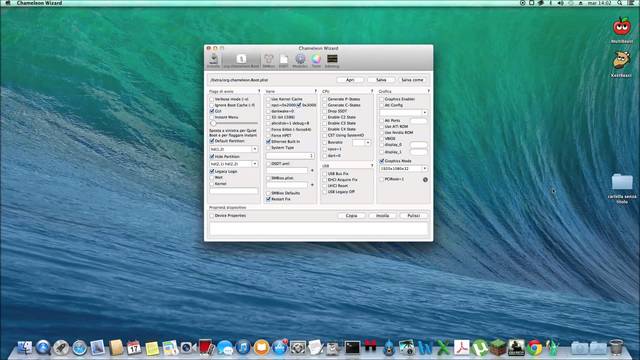The width and height of the screenshot is (640, 360).
Task: Launch Google Chrome from the Dock
Action: pos(534,348)
